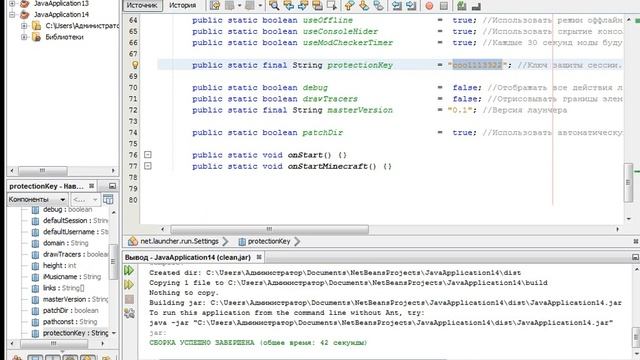Click СБОРКА УСПЕШНО ЗАВЕРШЕНА output line
This screenshot has width=640, height=360.
(x=258, y=342)
